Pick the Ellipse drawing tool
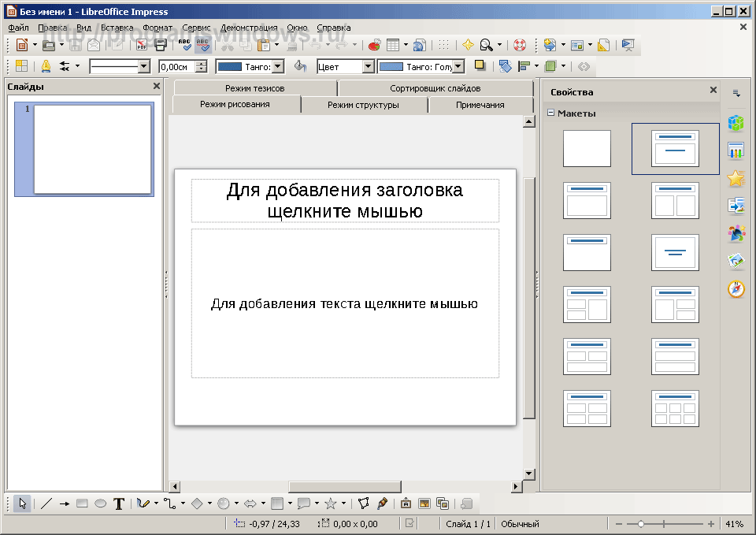 pos(101,503)
